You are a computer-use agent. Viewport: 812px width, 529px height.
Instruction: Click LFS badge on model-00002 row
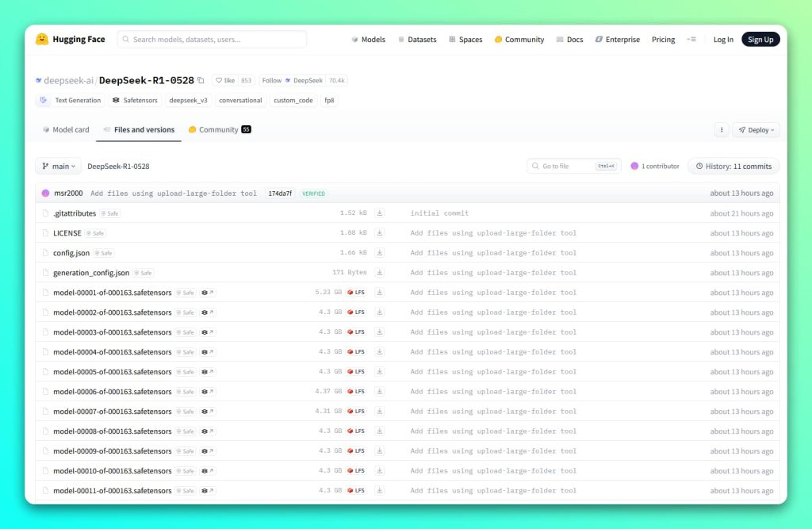click(x=356, y=312)
